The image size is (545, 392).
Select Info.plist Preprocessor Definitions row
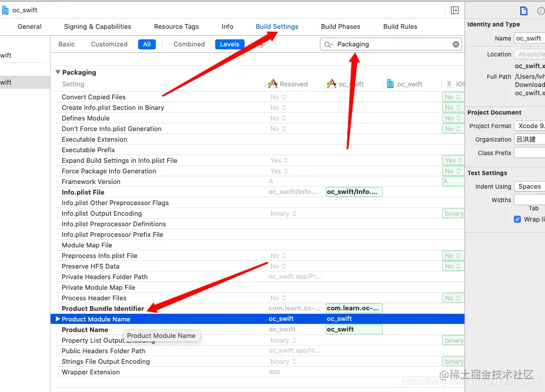pyautogui.click(x=260, y=224)
